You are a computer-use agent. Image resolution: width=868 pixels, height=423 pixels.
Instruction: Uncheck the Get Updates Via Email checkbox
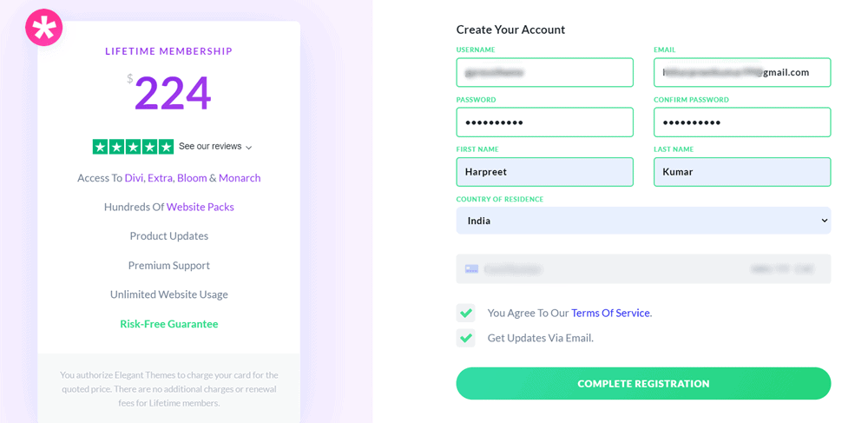click(x=465, y=338)
